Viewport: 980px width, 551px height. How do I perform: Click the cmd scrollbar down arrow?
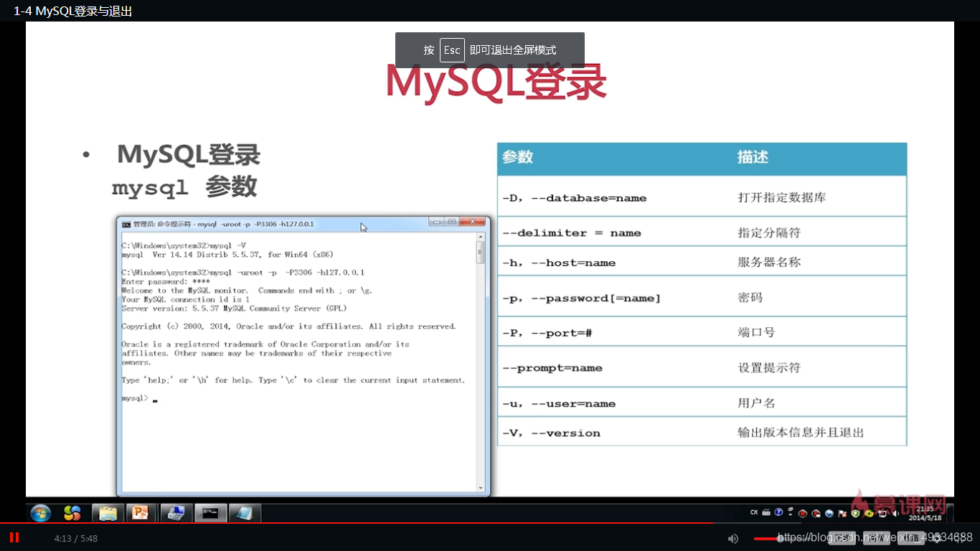tap(481, 488)
